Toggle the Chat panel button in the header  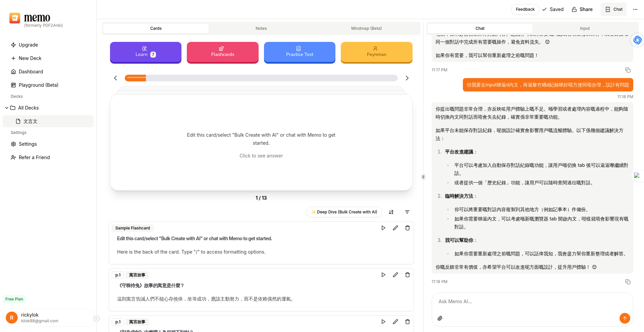tap(614, 9)
